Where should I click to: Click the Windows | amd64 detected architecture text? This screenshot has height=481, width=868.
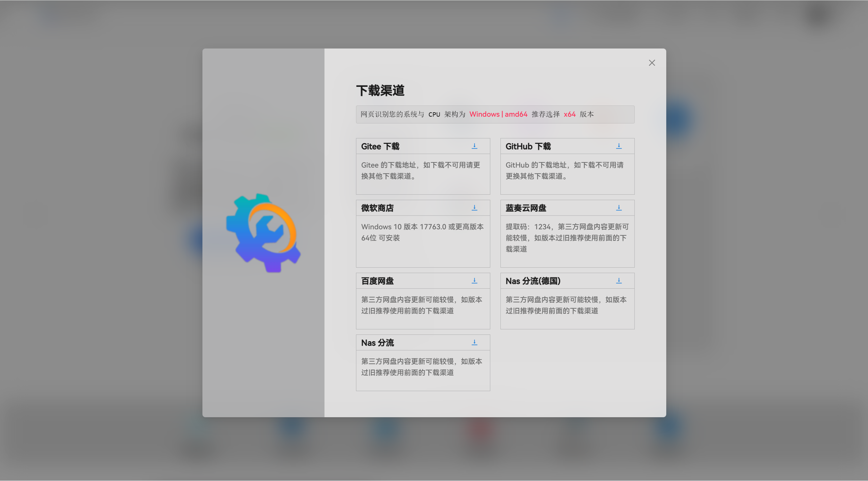pos(498,114)
